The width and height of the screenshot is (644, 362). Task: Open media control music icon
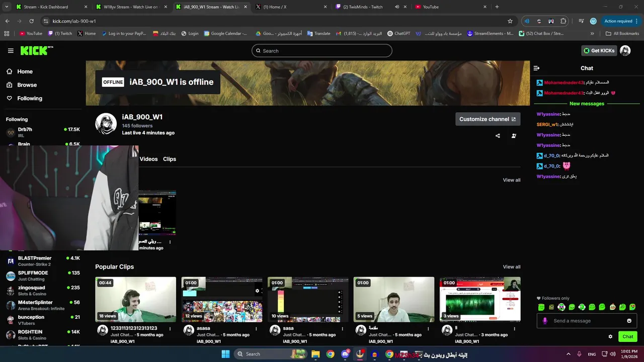[x=581, y=21]
